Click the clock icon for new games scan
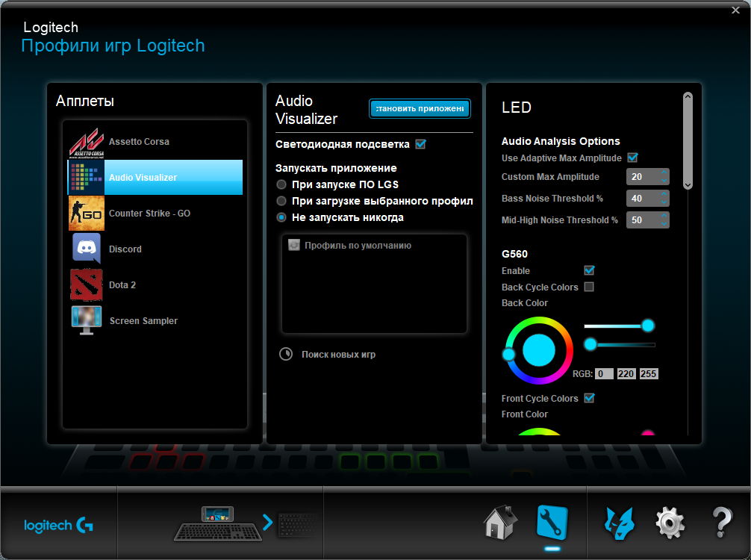This screenshot has width=751, height=560. click(x=286, y=354)
